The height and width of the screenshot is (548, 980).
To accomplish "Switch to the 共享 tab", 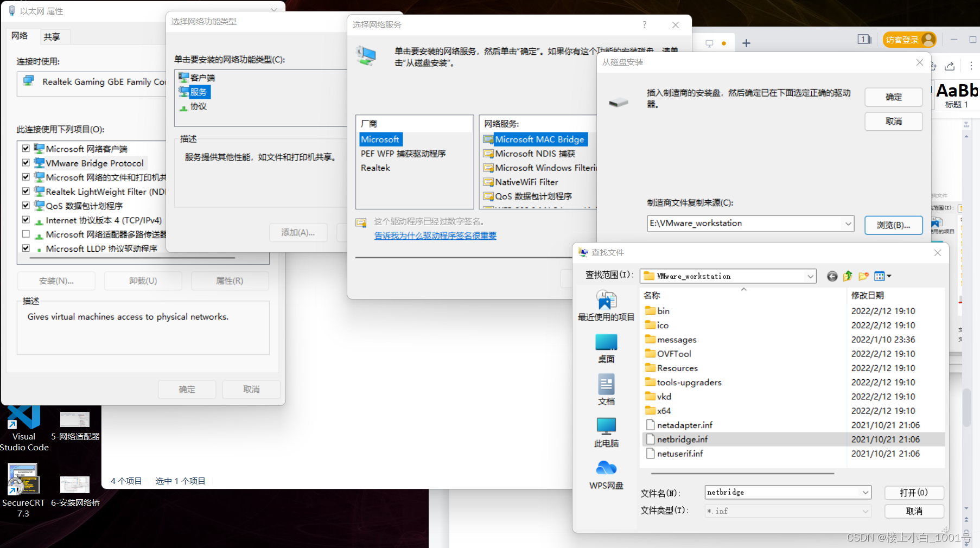I will [x=52, y=37].
